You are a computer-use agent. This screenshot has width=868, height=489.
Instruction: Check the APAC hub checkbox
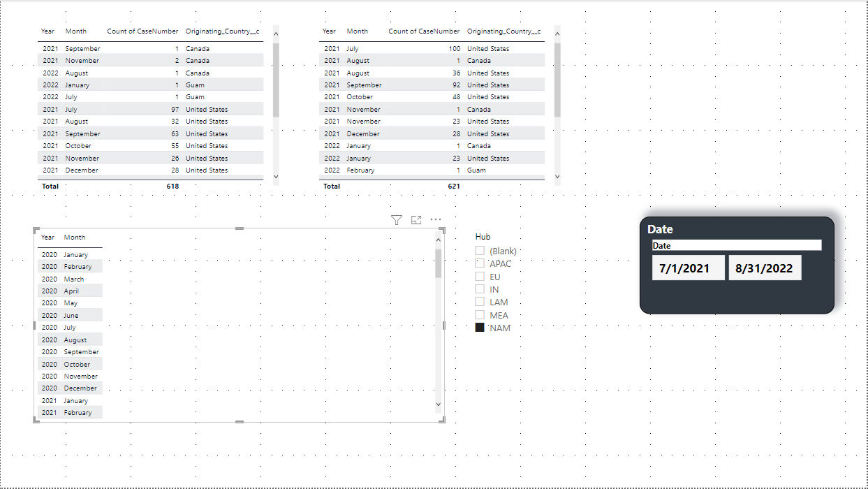[480, 263]
